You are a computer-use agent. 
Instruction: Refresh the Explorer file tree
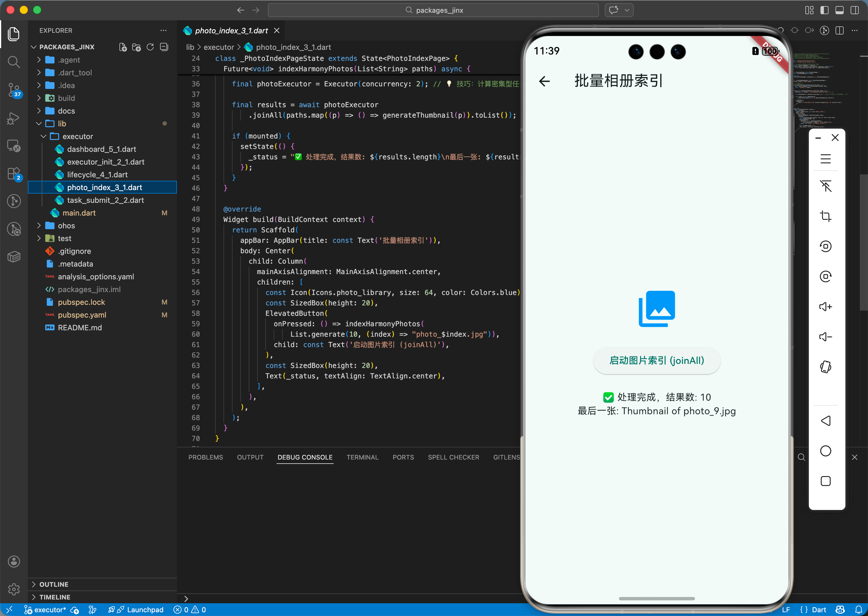point(150,47)
